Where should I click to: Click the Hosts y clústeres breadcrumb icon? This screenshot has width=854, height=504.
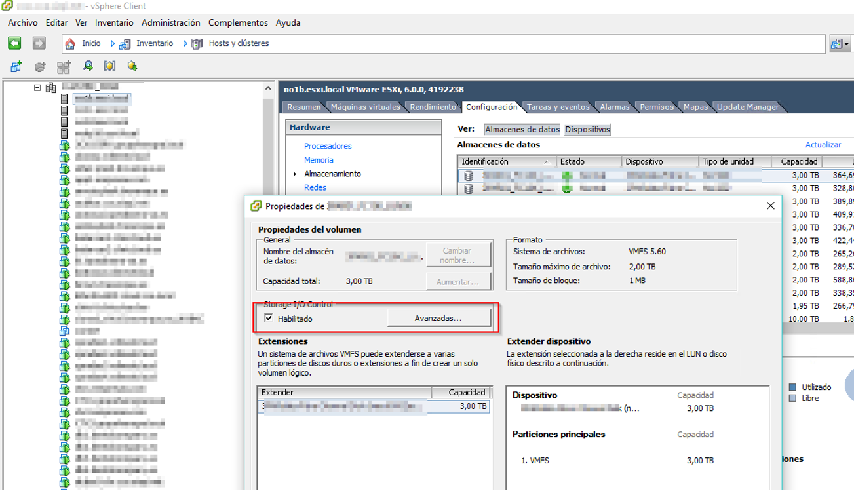tap(197, 44)
